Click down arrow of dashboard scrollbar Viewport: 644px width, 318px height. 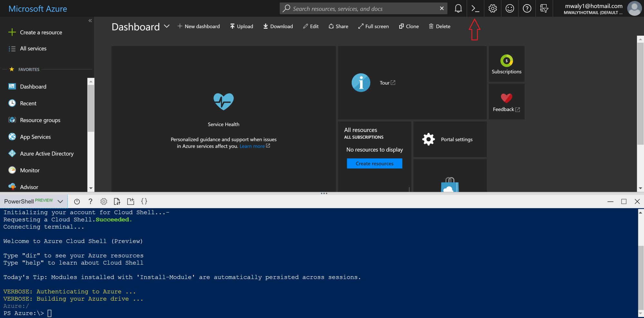click(640, 188)
